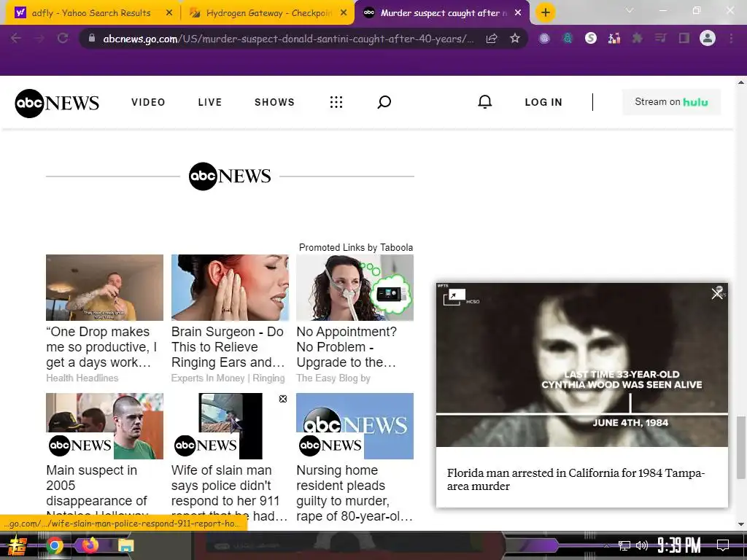Open 'No Appointment? No Problem' article link

(x=347, y=346)
